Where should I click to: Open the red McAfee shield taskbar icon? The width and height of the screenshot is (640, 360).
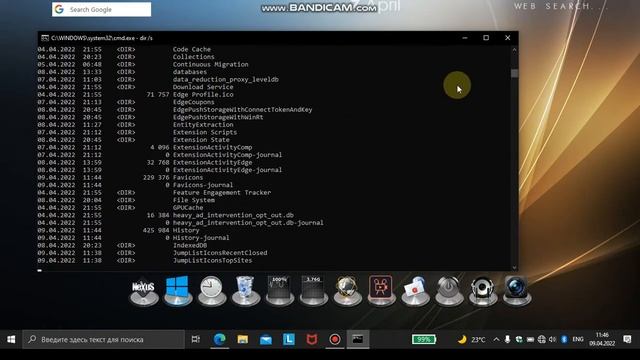(312, 339)
